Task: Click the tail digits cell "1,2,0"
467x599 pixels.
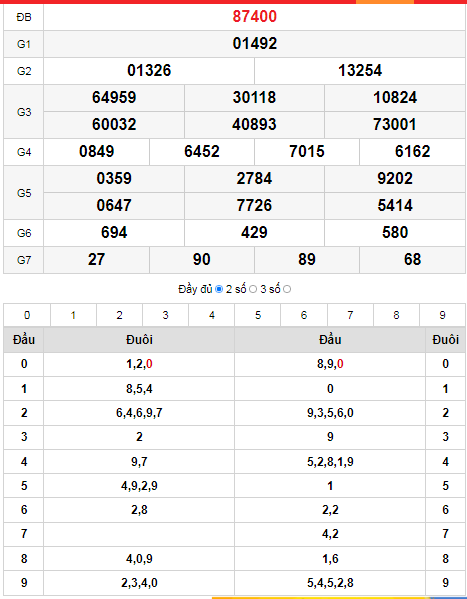Action: point(139,364)
